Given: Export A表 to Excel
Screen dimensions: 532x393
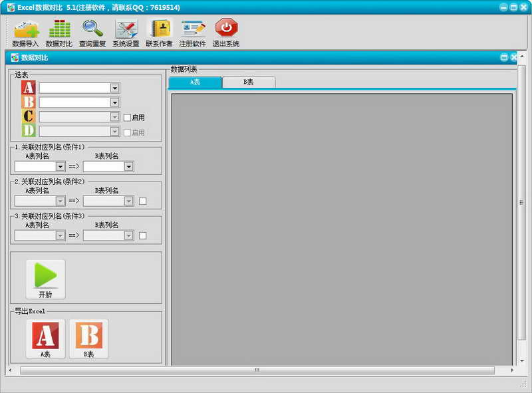Looking at the screenshot, I should (x=45, y=338).
